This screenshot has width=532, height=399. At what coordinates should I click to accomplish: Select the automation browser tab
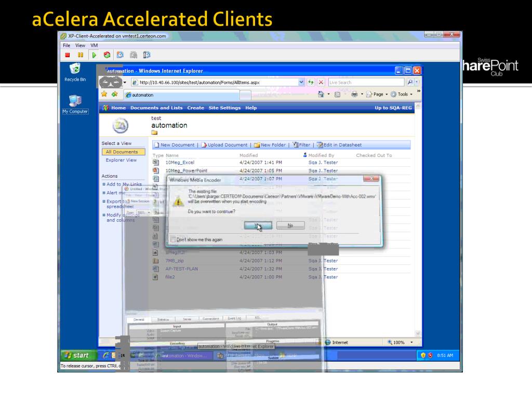182,95
